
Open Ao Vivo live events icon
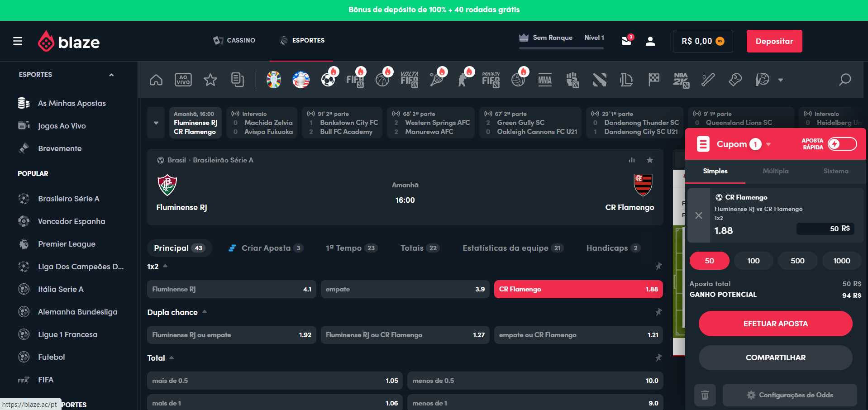click(x=183, y=80)
